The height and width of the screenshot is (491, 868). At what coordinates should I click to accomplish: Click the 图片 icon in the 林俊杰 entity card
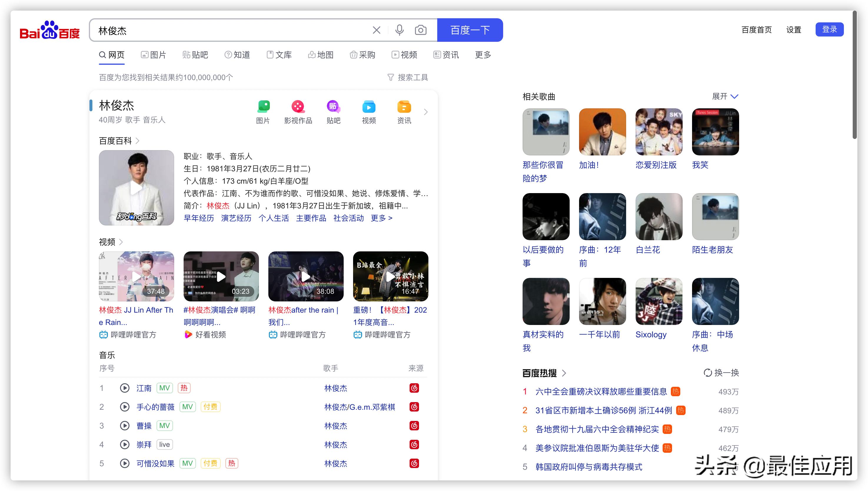point(263,107)
